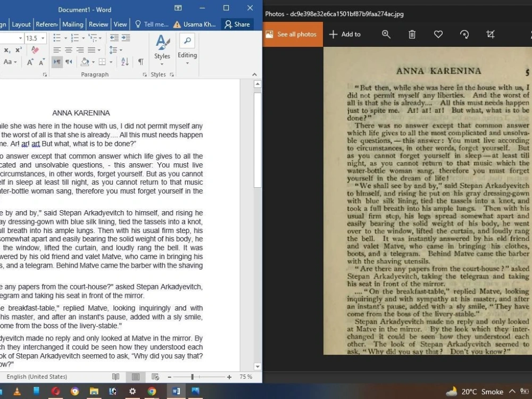Viewport: 532px width, 399px height.
Task: Toggle justified paragraph alignment
Action: (93, 49)
